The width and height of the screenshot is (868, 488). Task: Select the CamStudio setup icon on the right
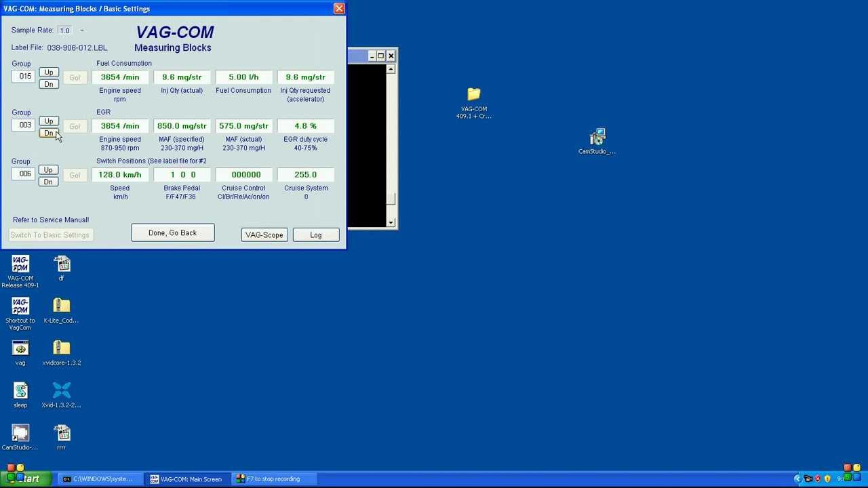(597, 142)
